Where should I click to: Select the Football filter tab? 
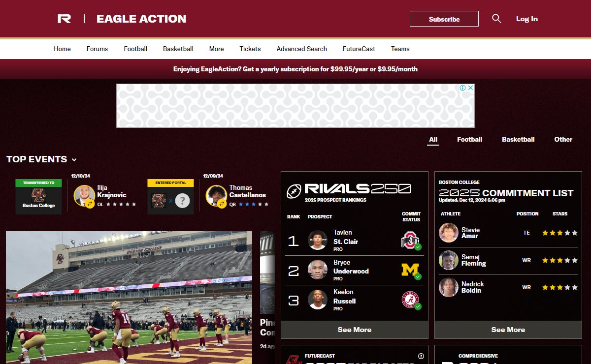469,139
